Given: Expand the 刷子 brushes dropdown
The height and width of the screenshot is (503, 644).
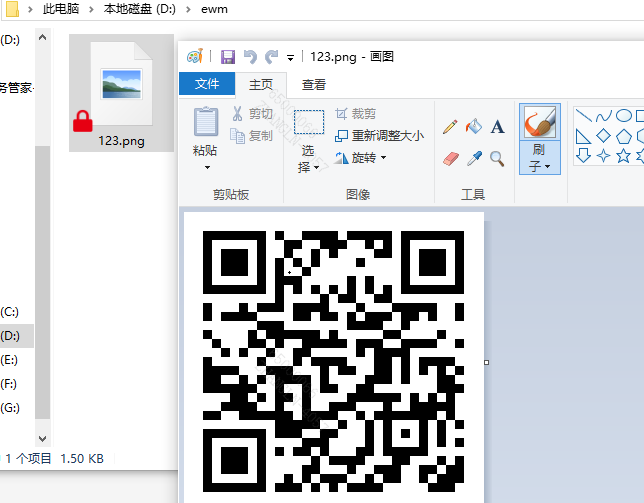Looking at the screenshot, I should coord(539,158).
